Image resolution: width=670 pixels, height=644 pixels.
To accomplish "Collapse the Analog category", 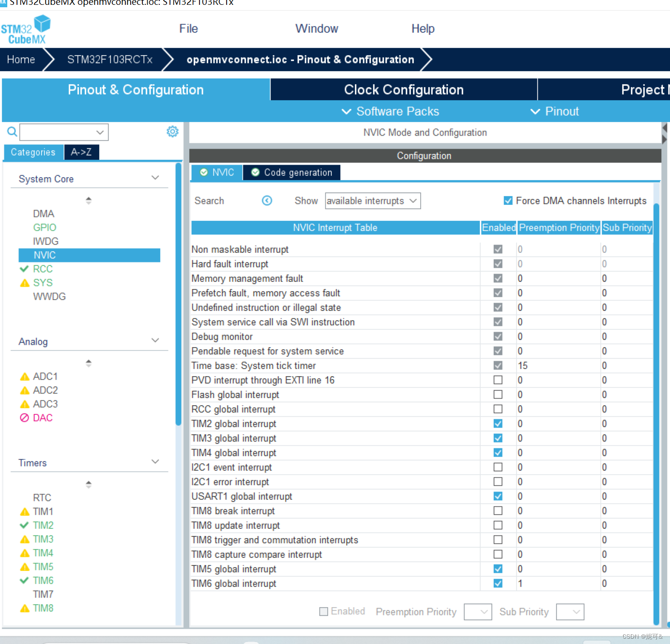I will 155,340.
